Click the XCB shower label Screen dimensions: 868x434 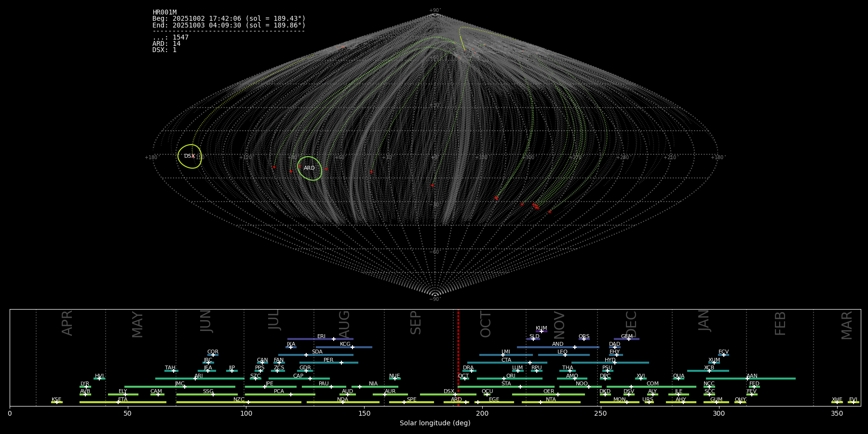click(x=709, y=368)
